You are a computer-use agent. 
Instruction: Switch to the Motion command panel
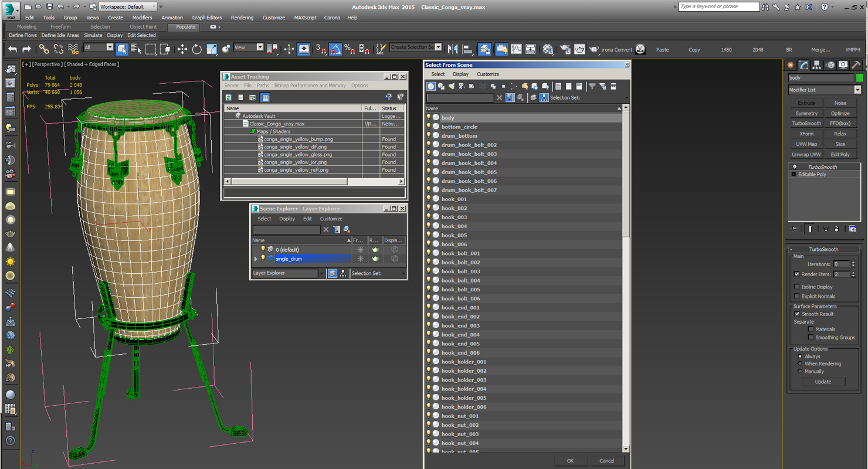pos(830,65)
